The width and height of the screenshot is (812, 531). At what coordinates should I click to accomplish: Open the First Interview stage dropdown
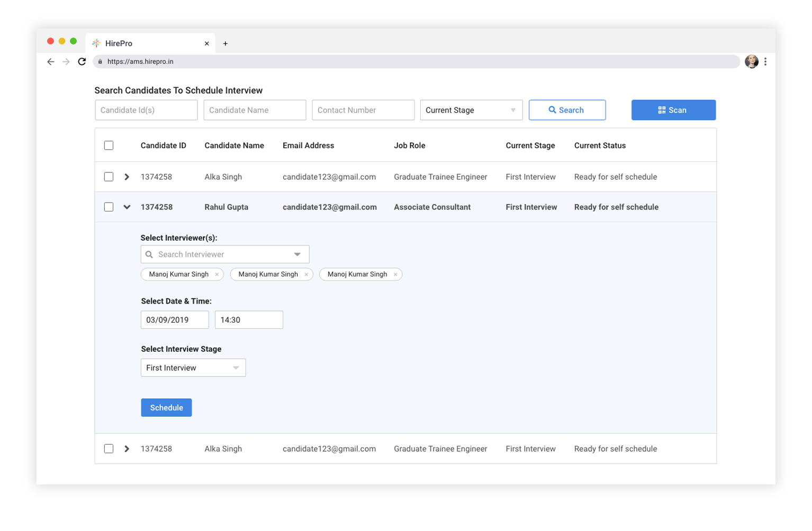point(193,368)
